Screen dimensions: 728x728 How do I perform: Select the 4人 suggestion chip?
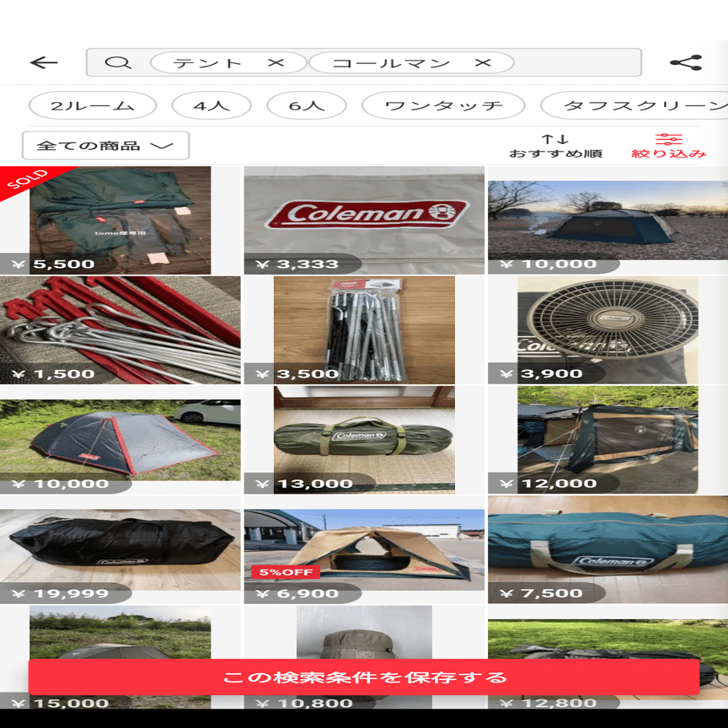click(211, 105)
